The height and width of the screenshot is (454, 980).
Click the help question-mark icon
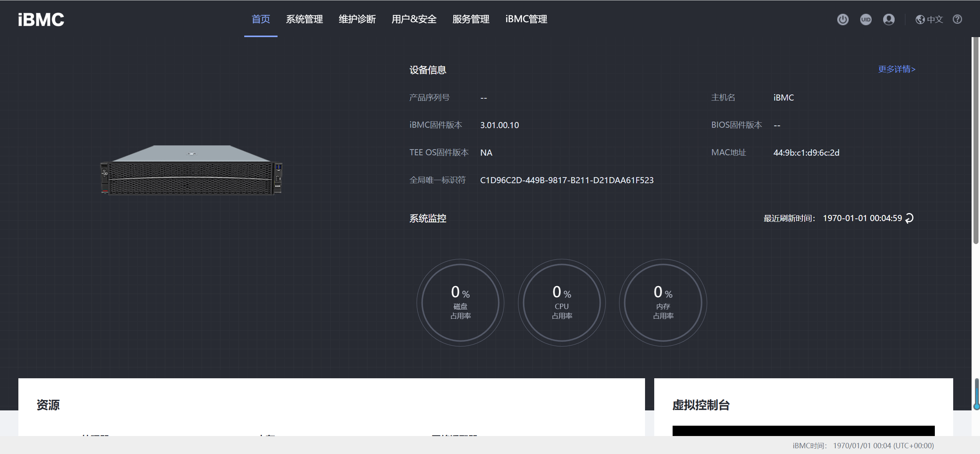pos(957,20)
